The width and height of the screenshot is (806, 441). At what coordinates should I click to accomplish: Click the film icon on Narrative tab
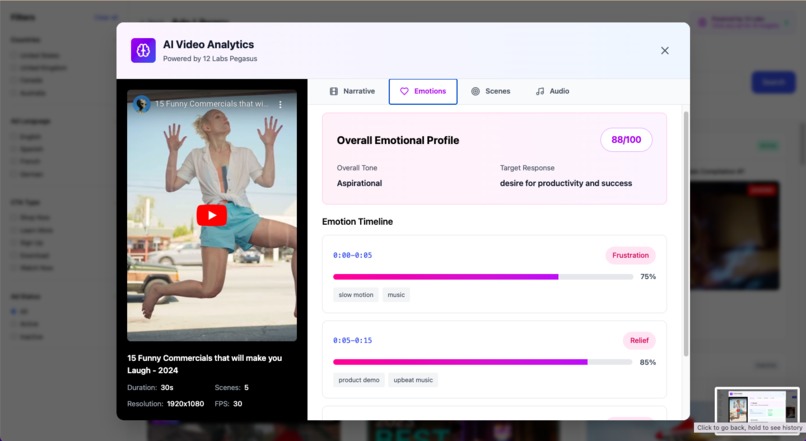pos(334,91)
